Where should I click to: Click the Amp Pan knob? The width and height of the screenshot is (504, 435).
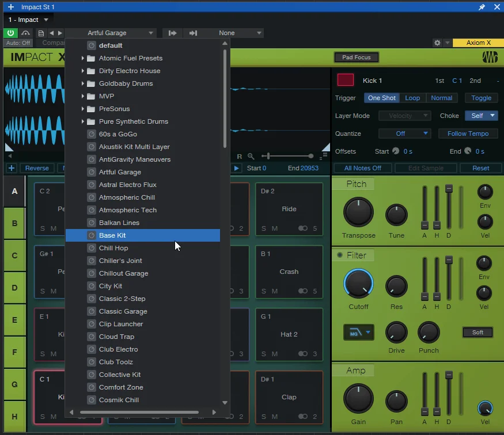[x=396, y=401]
